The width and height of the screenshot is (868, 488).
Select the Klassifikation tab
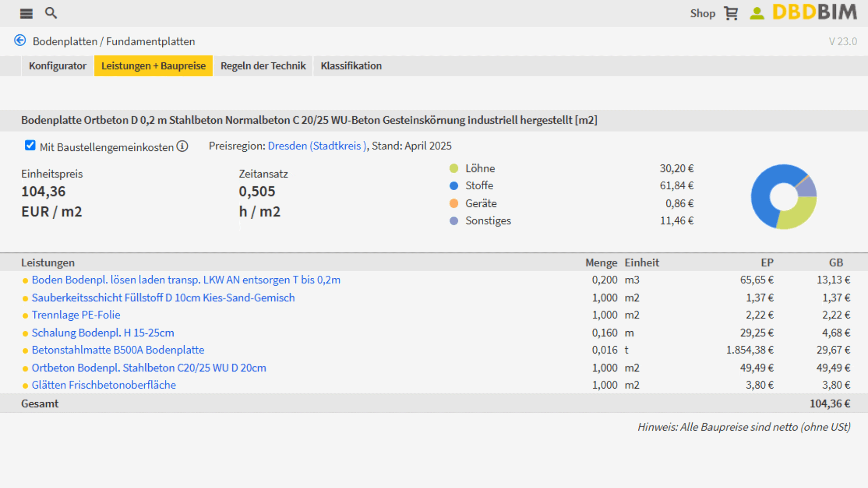[x=351, y=66]
